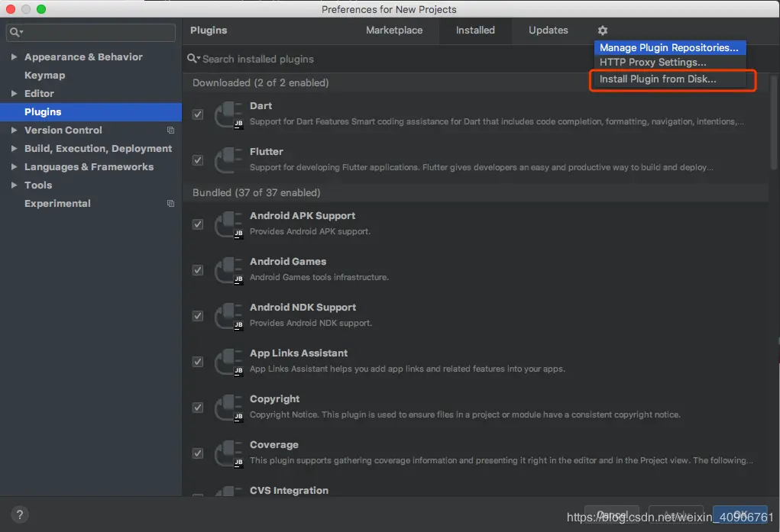Click the Flutter plugin icon
The image size is (780, 532).
pos(229,160)
